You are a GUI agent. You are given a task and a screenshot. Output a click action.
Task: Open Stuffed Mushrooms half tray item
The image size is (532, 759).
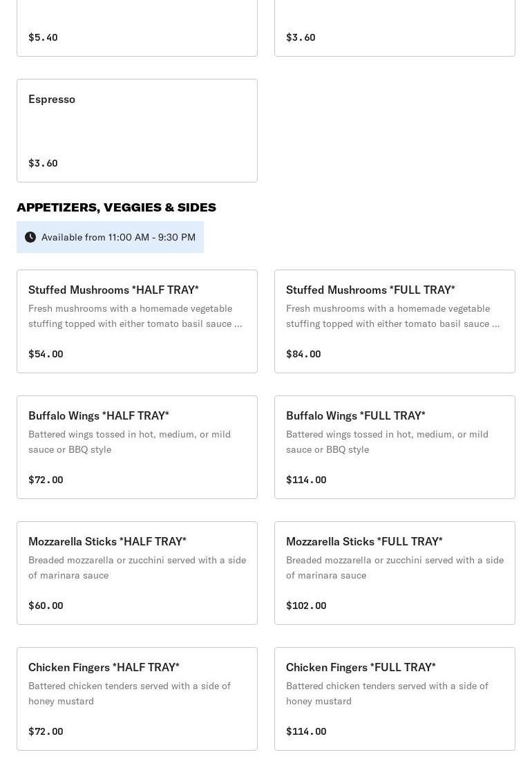137,321
